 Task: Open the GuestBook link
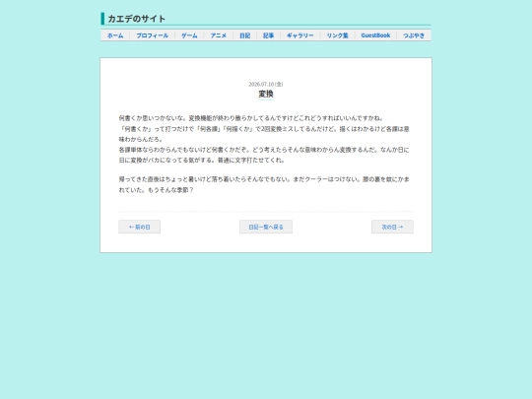tap(375, 35)
